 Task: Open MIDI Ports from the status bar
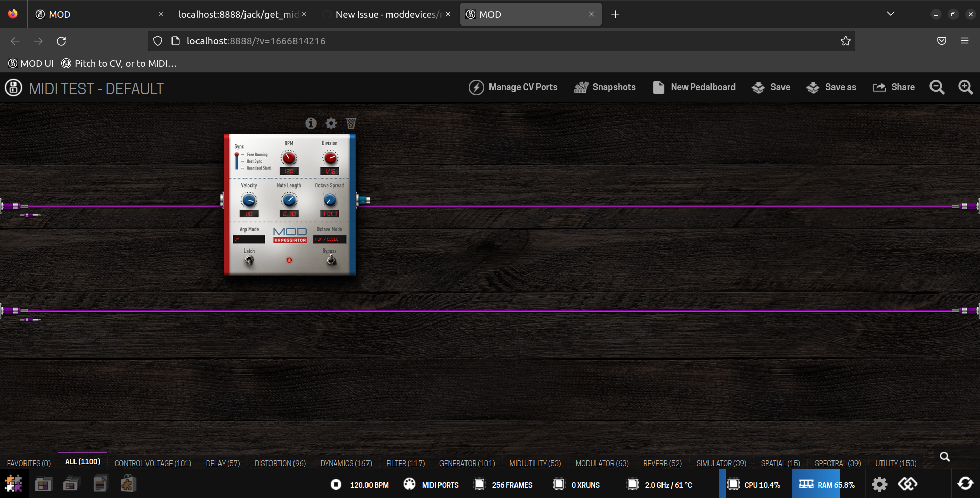click(431, 485)
